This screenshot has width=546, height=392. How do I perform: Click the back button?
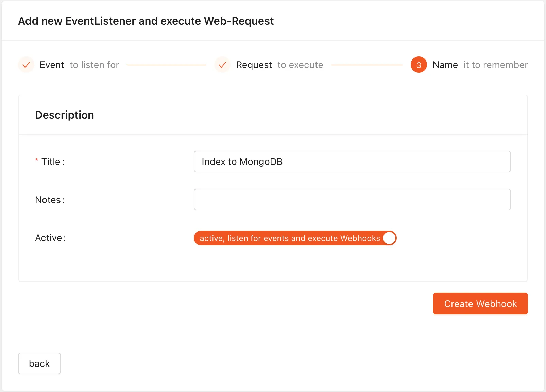click(x=39, y=363)
